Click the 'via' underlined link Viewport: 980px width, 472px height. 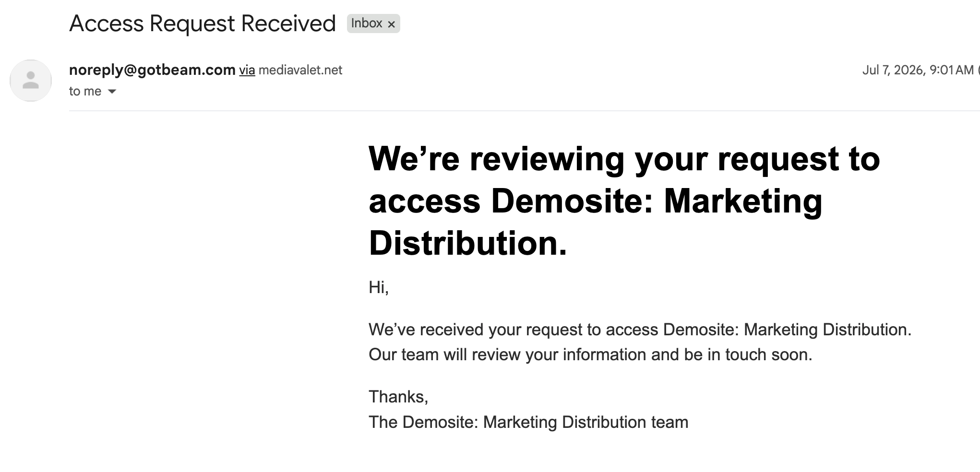247,70
